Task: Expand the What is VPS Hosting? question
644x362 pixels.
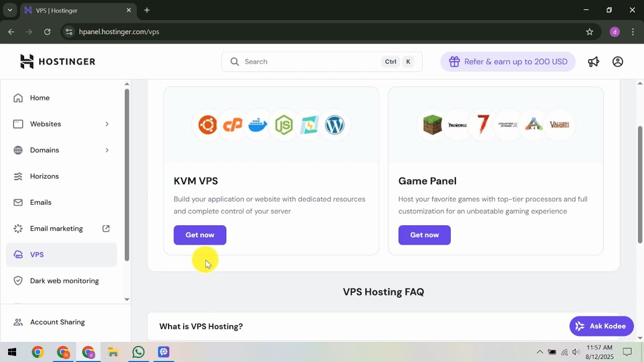Action: tap(383, 326)
